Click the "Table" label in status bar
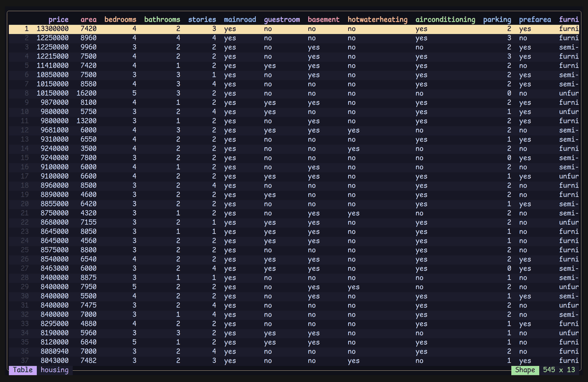The image size is (588, 382). (x=23, y=370)
